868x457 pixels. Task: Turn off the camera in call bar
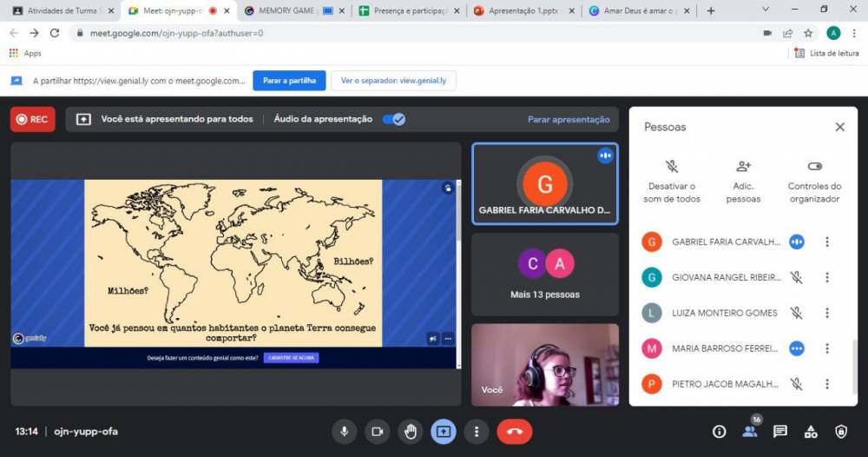pyautogui.click(x=378, y=431)
